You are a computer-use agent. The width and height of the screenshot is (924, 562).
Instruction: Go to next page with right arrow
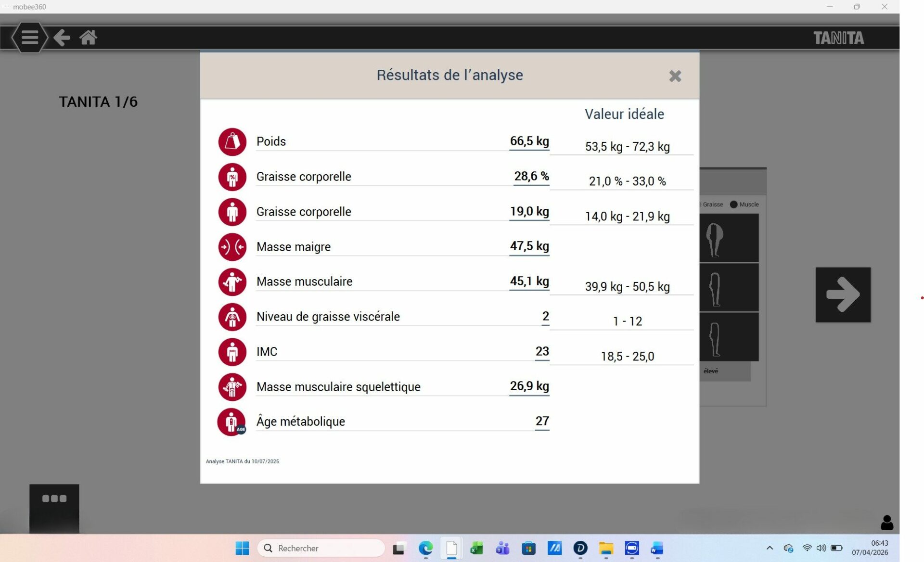click(x=843, y=294)
